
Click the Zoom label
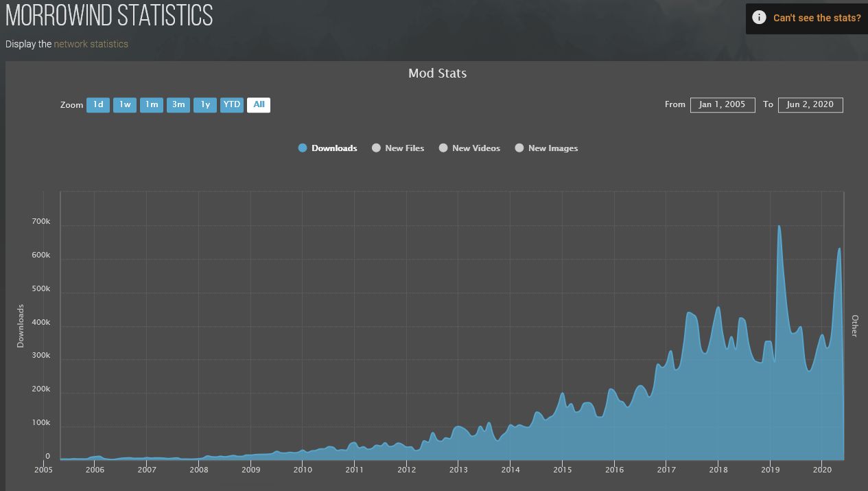[71, 105]
